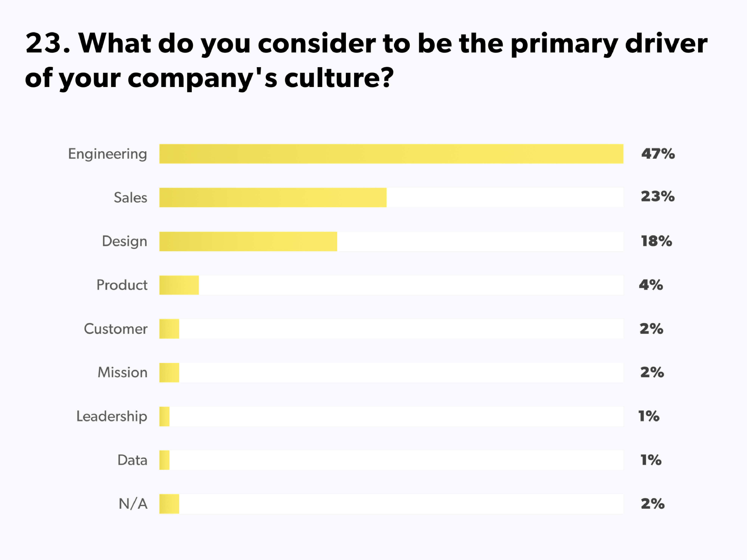Click the Engineering category label

108,154
